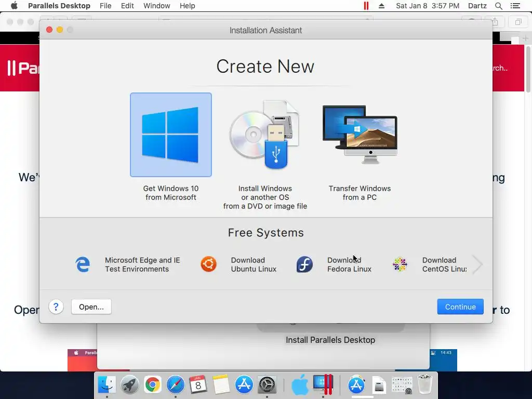Select the Get Windows 10 from Microsoft tile
Screen dimensions: 532x399
(170, 135)
